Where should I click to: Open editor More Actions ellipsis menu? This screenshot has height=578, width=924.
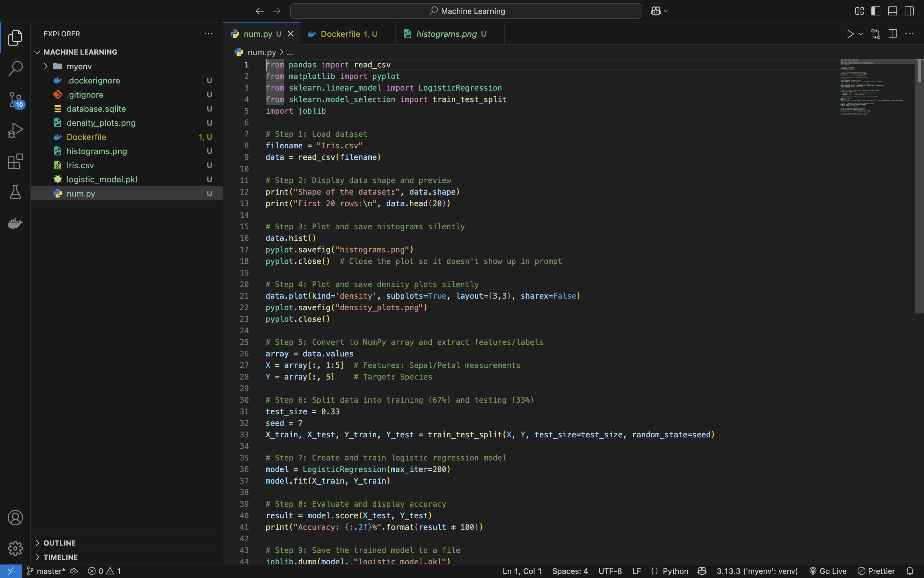coord(910,34)
